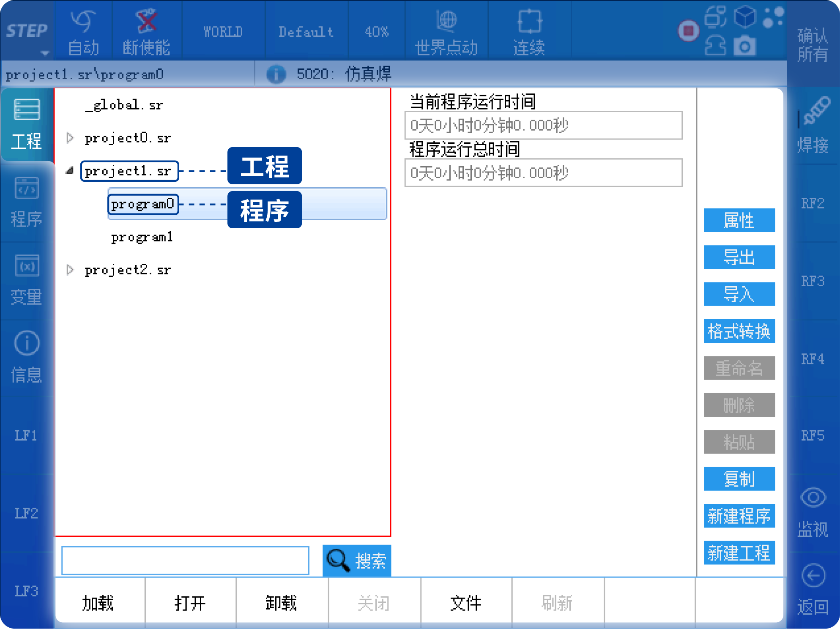Screen dimensions: 840x629
Task: Click the RF4 function key
Action: 813,359
